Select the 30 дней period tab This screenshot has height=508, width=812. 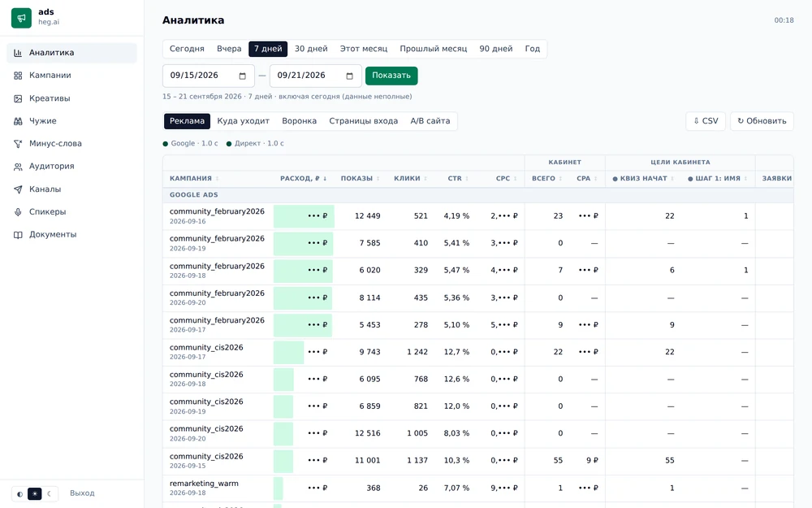coord(311,49)
